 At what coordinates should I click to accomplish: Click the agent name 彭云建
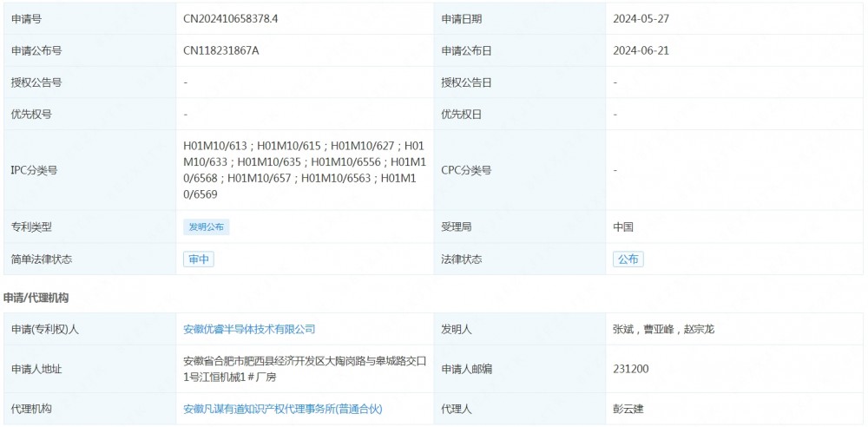[x=628, y=409]
